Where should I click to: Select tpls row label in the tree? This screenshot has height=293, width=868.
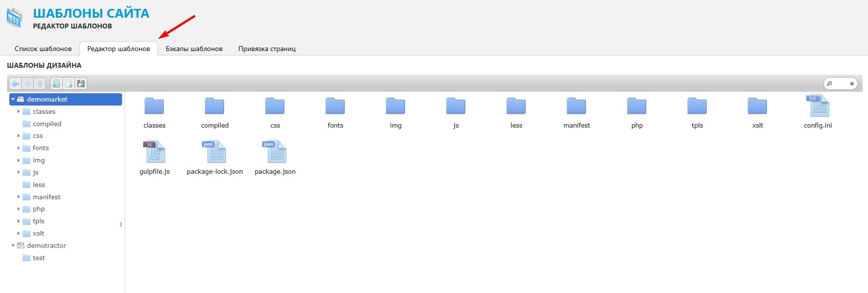point(39,221)
